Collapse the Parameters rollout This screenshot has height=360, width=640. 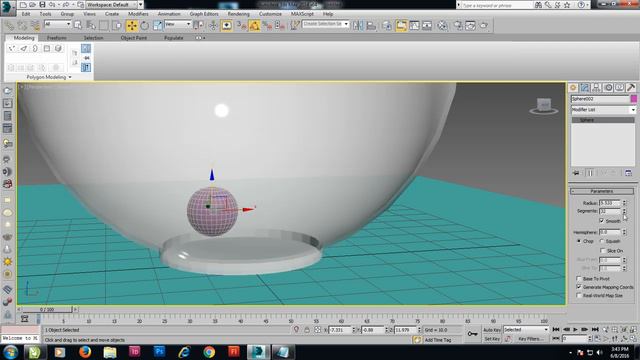602,191
